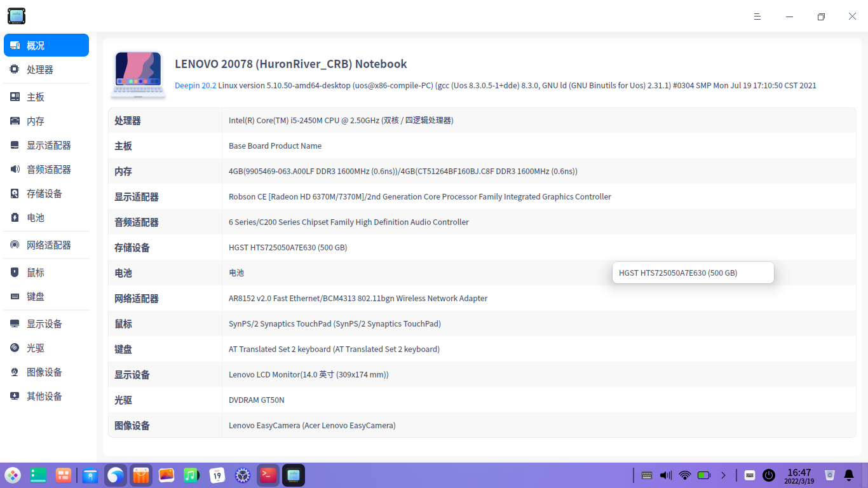Expand the tray with the arrow chevron
The image size is (868, 488).
pyautogui.click(x=723, y=475)
